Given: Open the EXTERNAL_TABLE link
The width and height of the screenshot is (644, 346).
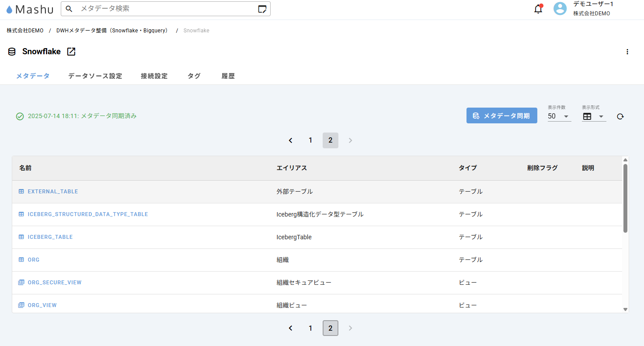Looking at the screenshot, I should (x=53, y=192).
